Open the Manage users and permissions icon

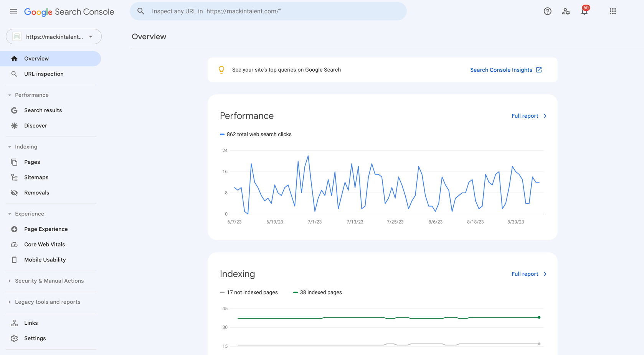566,12
